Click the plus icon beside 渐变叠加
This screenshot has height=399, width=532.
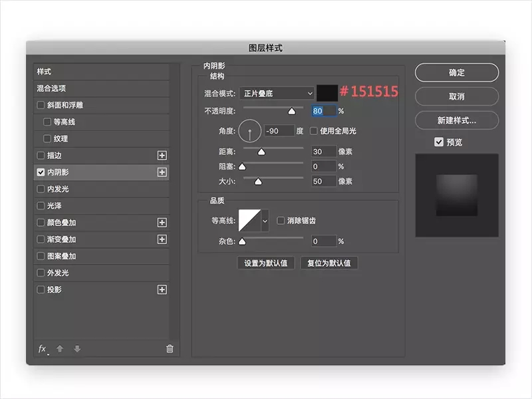pyautogui.click(x=162, y=239)
